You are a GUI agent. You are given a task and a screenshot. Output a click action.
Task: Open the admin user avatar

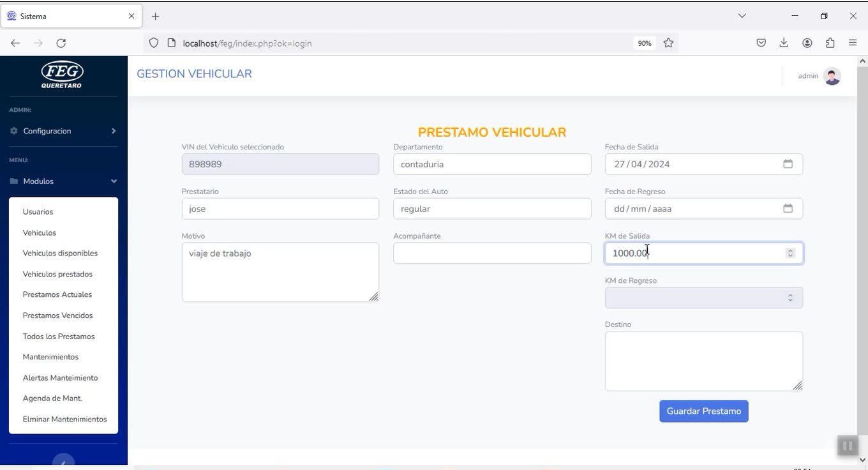click(x=832, y=76)
